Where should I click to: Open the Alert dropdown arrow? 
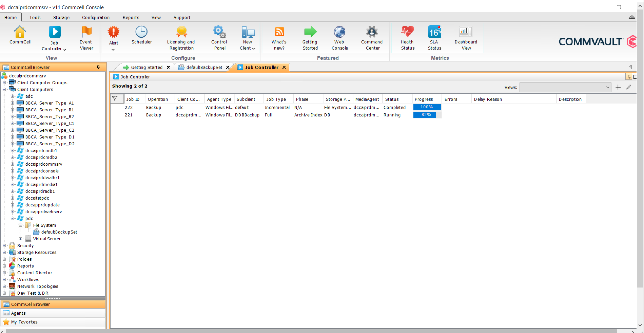113,50
